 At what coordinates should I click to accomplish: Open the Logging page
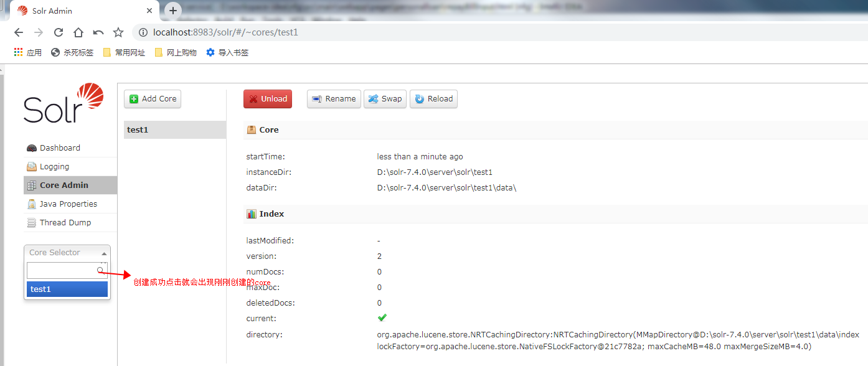pos(70,167)
